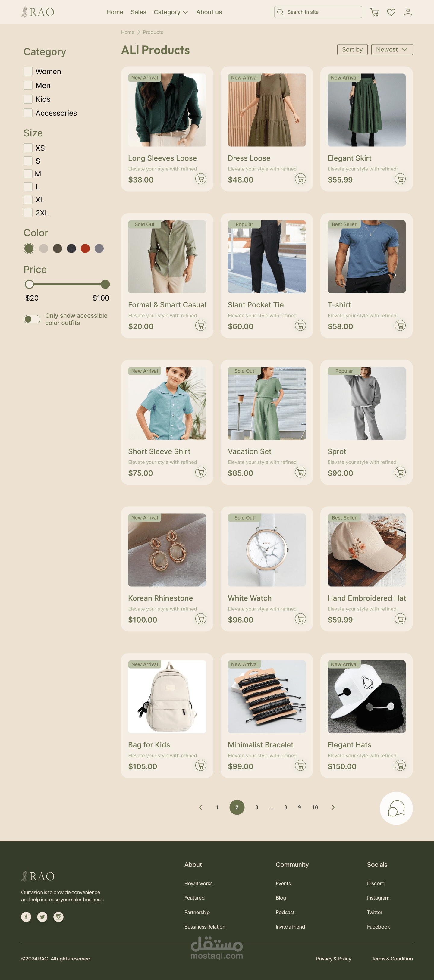Open the wishlist heart icon
Screen dimensions: 434x980
point(391,12)
